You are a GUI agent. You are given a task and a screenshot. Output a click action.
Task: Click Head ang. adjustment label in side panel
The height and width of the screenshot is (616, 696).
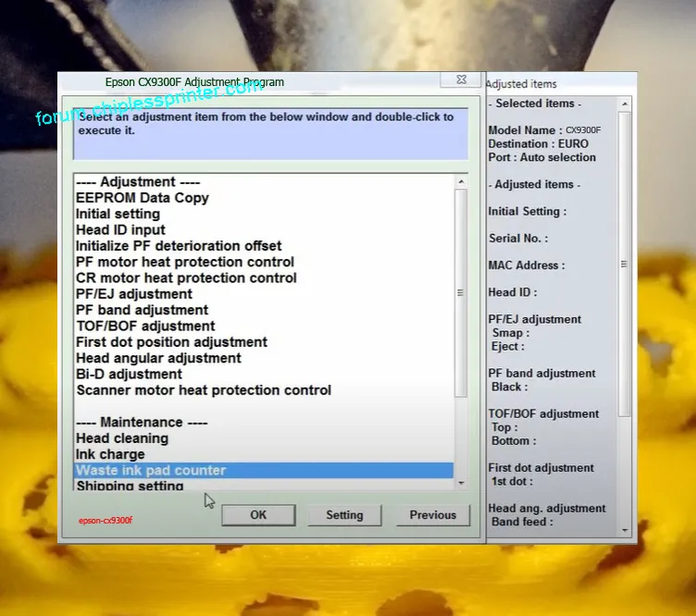click(x=547, y=508)
